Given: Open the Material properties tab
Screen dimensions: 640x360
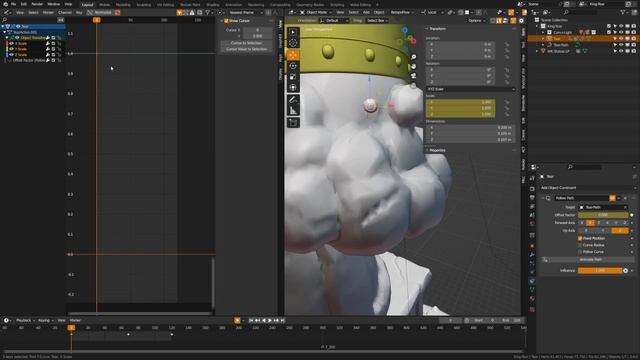Looking at the screenshot, I should tap(532, 298).
